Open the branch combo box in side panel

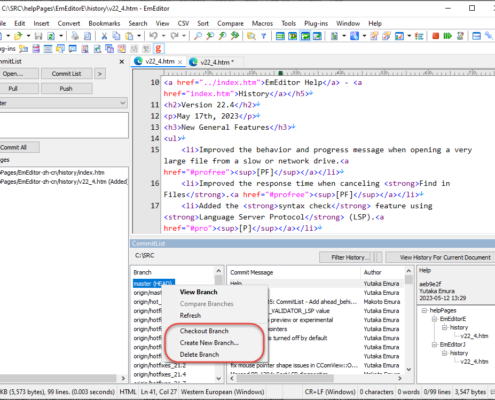click(x=63, y=103)
